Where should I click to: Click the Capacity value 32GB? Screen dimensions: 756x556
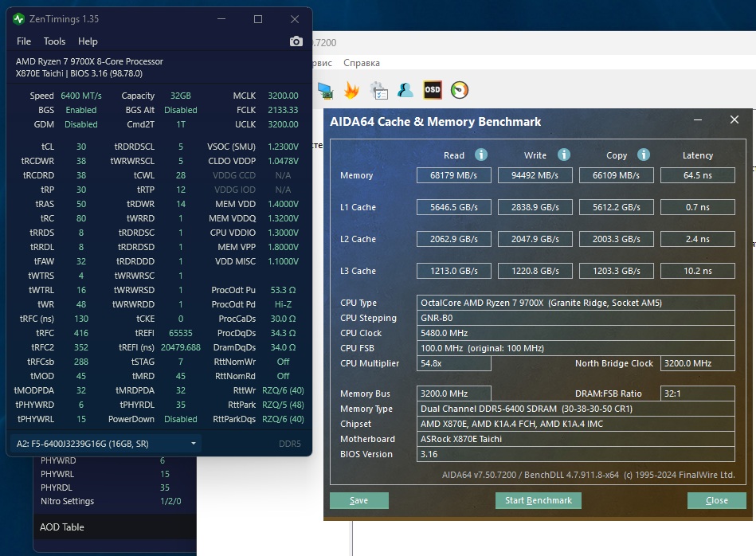181,96
